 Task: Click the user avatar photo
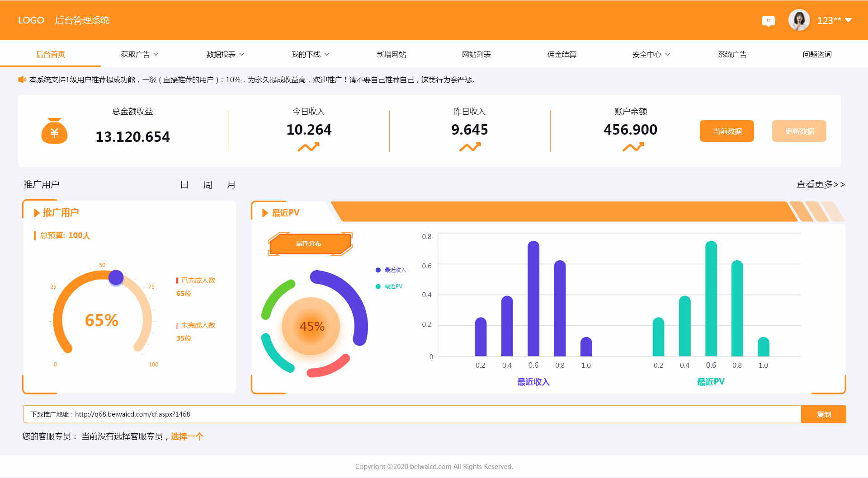799,20
